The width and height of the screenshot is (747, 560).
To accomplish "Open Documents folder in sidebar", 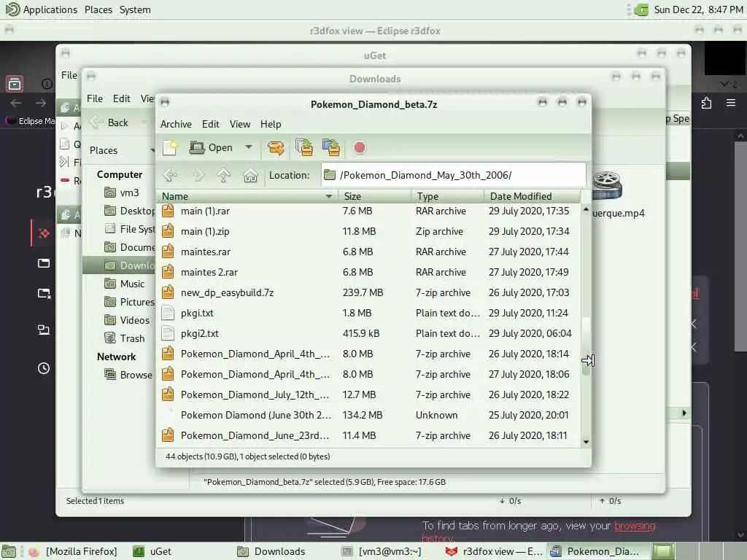I will pos(130,247).
